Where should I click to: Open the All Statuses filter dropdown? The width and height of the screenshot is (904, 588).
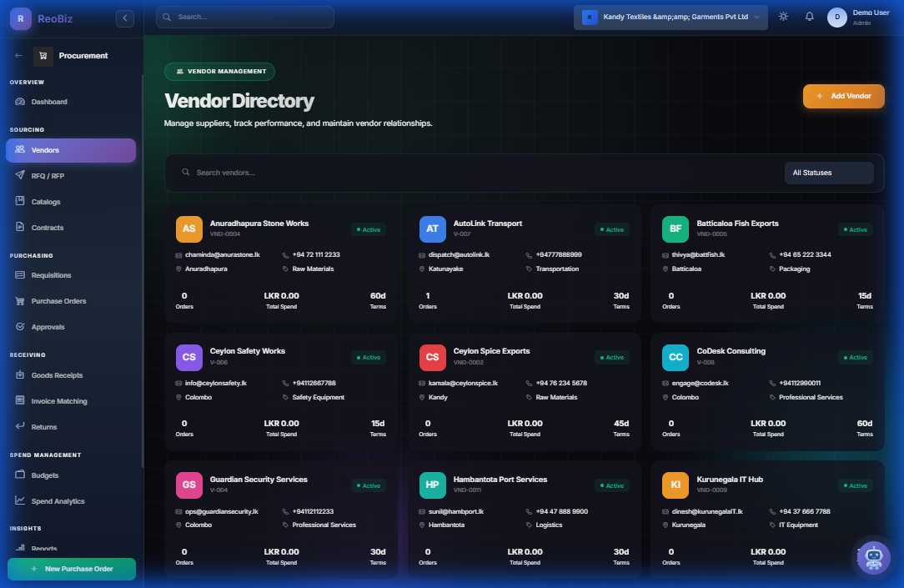pyautogui.click(x=829, y=173)
